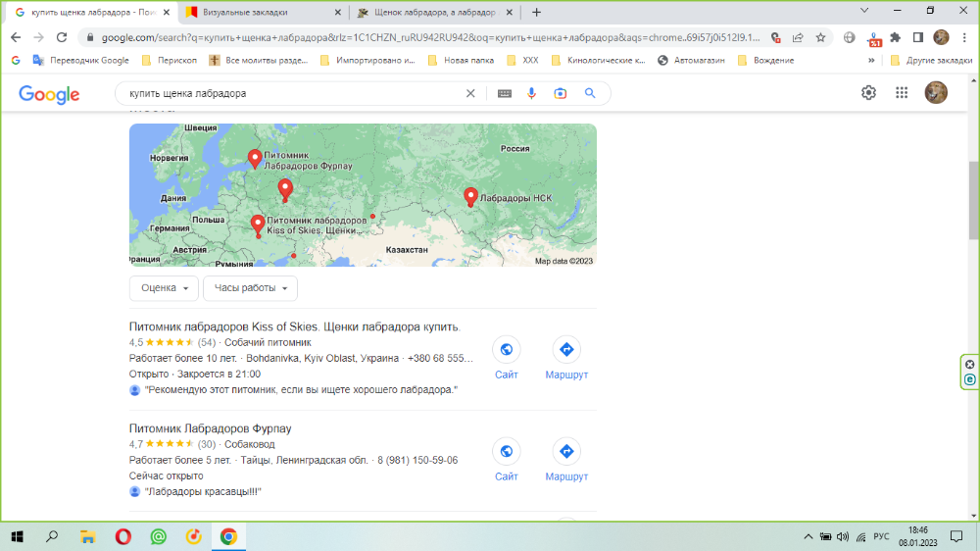Click the Chrome back arrow button

pos(16,37)
